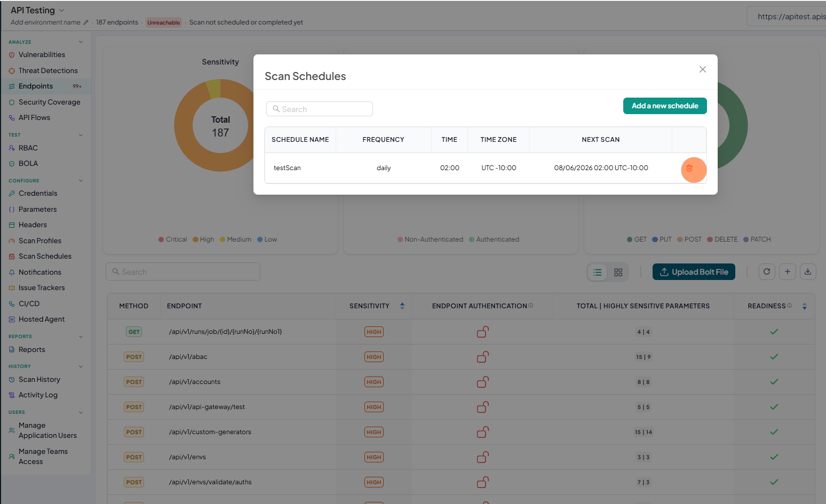Open endpoint /api/v1/runs/job/{id}/{runNo}/{runNo1}

pos(225,332)
